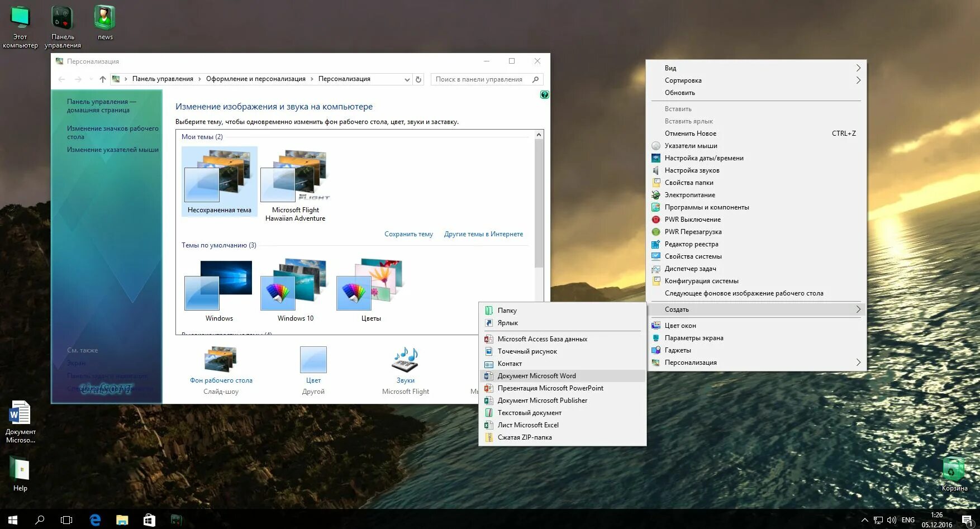
Task: Open Изменение значков рабочего стола link
Action: pos(112,132)
